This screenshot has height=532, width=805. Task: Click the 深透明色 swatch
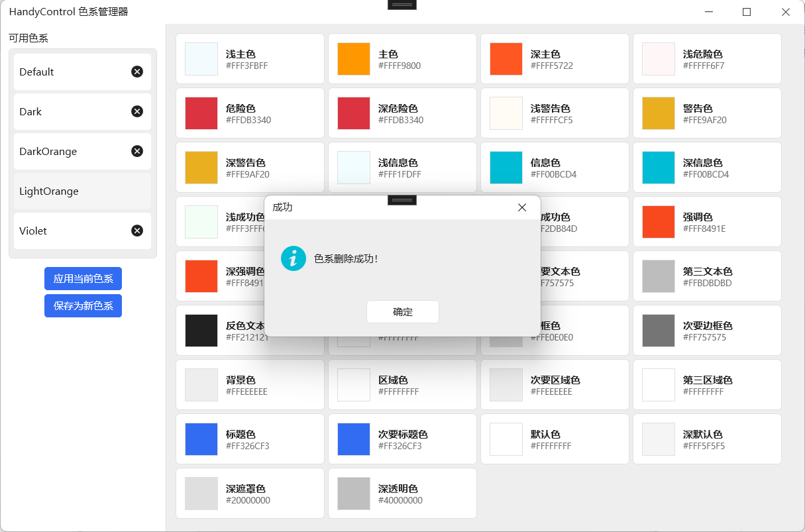(354, 494)
